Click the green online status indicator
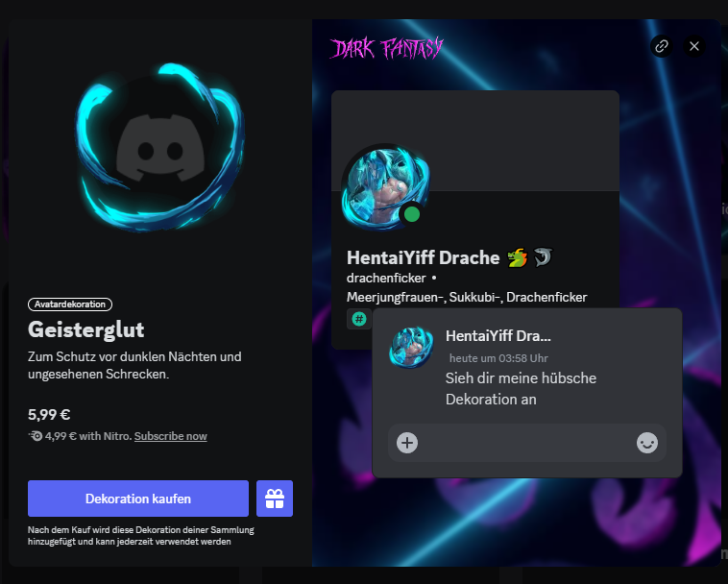Viewport: 728px width, 584px height. click(x=412, y=214)
